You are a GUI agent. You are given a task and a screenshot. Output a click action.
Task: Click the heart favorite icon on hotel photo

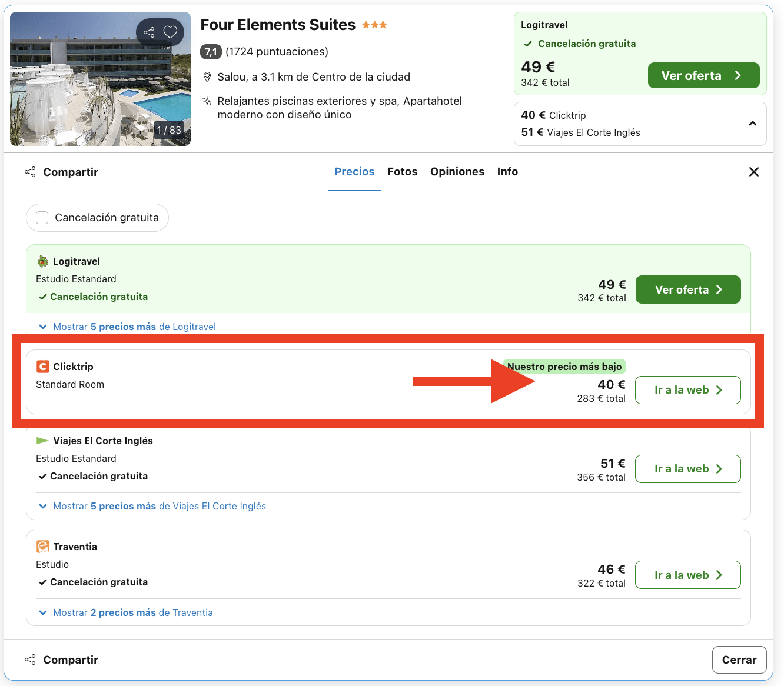[x=170, y=32]
